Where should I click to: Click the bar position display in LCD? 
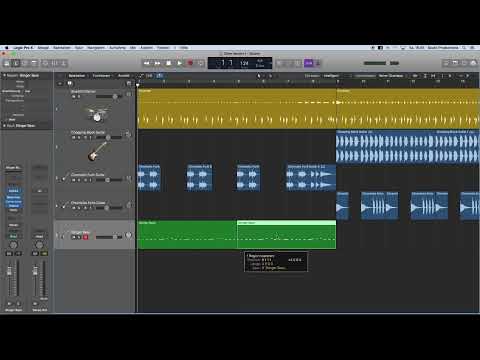[227, 63]
